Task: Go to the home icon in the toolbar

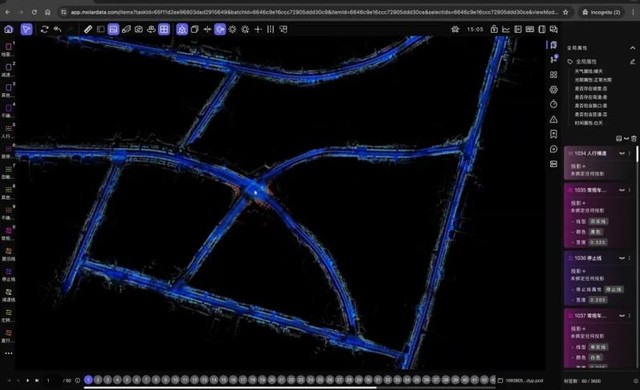Action: click(x=8, y=29)
